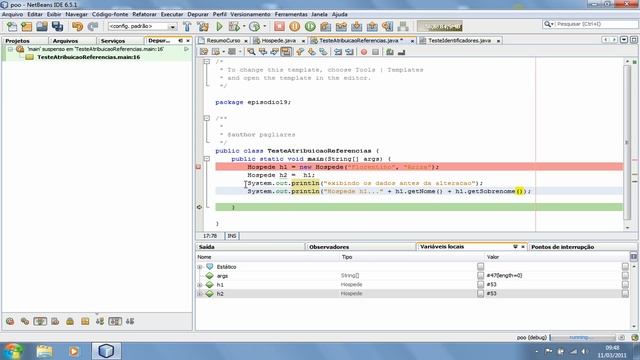Switch to the Hospede.java editor tab

pyautogui.click(x=279, y=40)
